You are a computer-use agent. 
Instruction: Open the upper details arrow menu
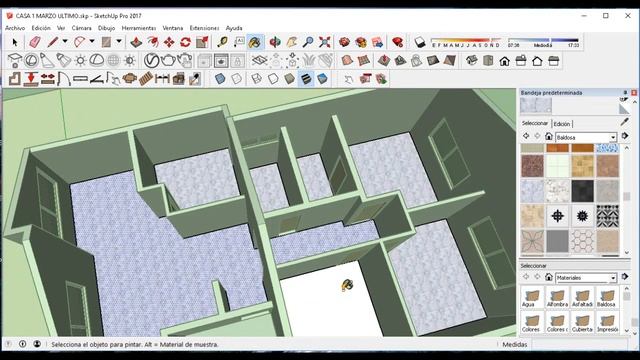tap(624, 136)
